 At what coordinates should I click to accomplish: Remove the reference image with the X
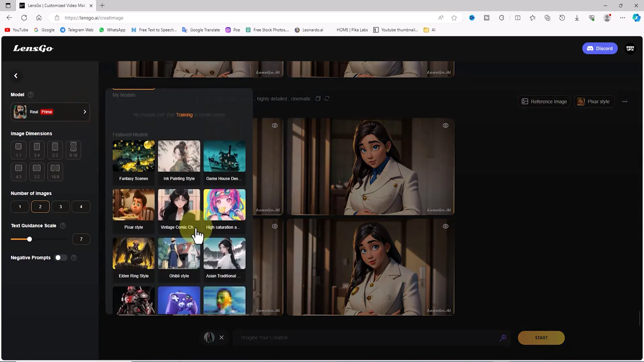click(221, 338)
